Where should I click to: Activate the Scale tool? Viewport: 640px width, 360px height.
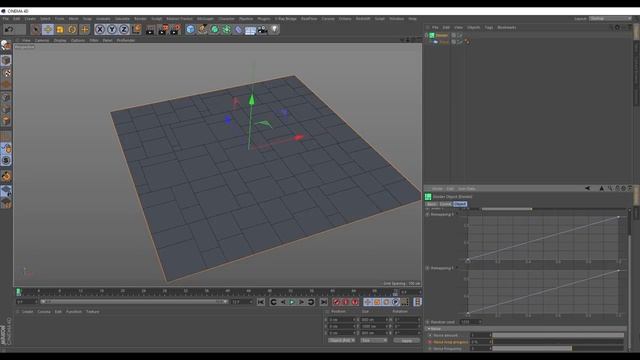coord(60,29)
